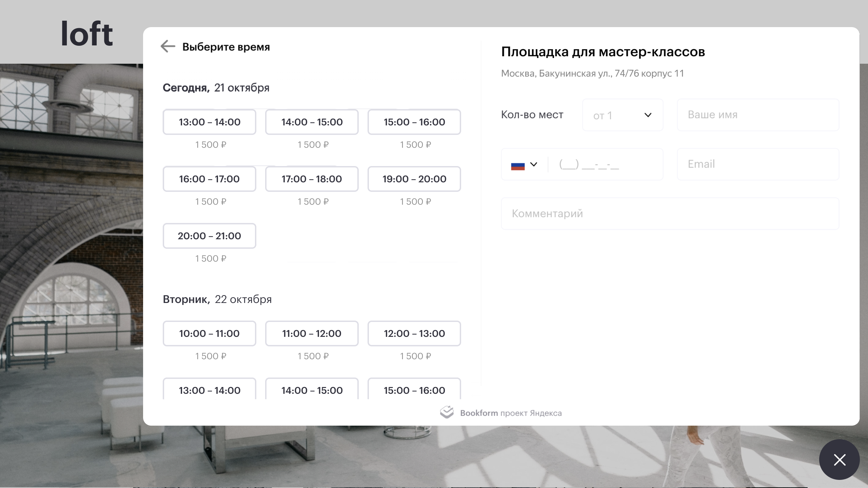Open the Russian flag country code selector

524,165
